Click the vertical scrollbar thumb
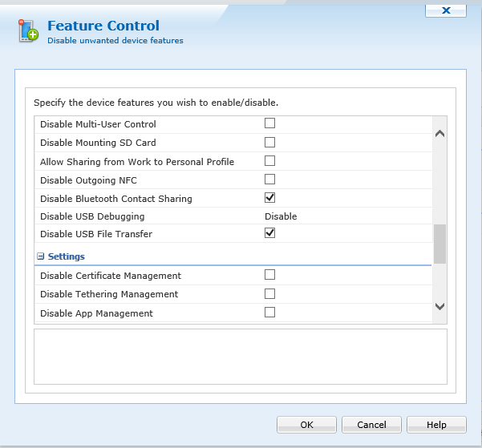Screen dimensions: 482x448 [439, 244]
